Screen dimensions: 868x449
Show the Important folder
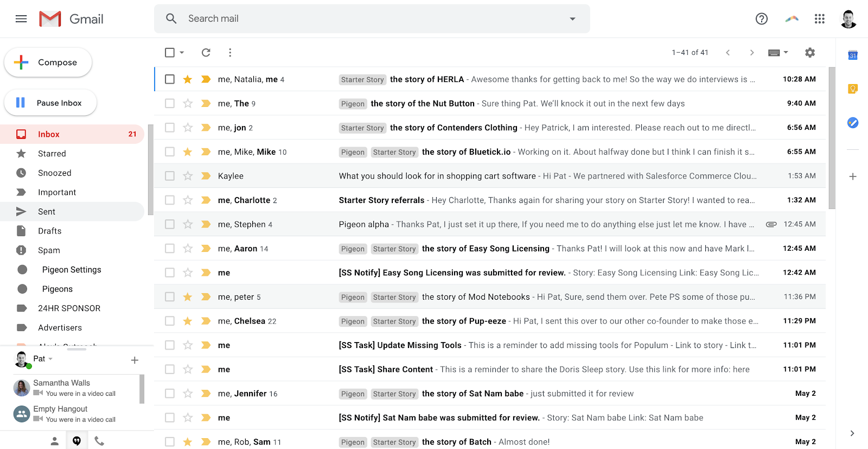point(73,192)
